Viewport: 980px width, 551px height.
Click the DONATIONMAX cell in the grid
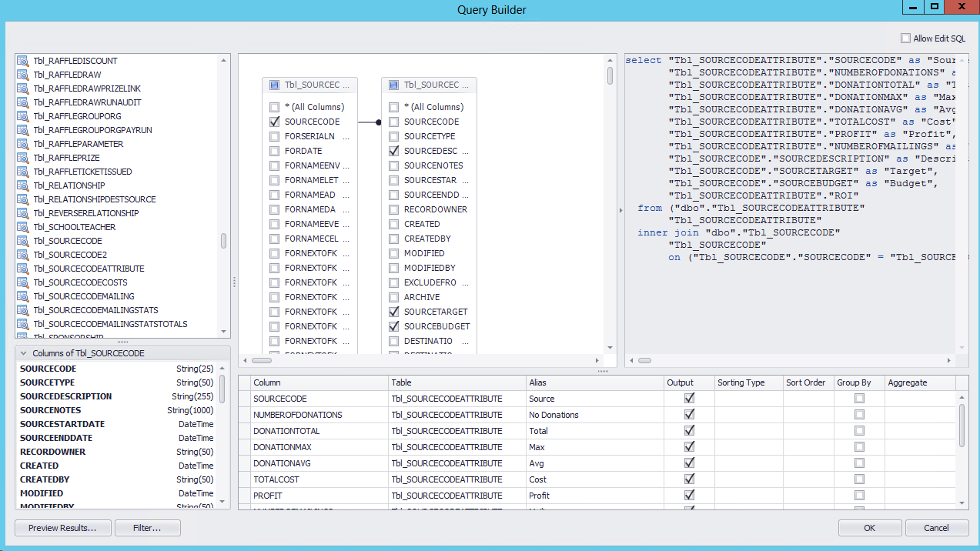[x=320, y=447]
